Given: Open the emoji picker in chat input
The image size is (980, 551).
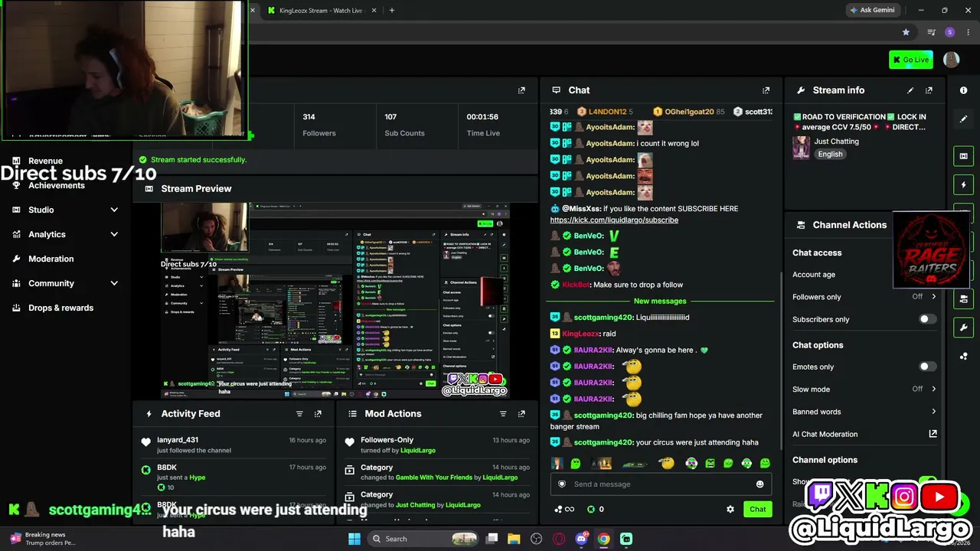Looking at the screenshot, I should (759, 484).
